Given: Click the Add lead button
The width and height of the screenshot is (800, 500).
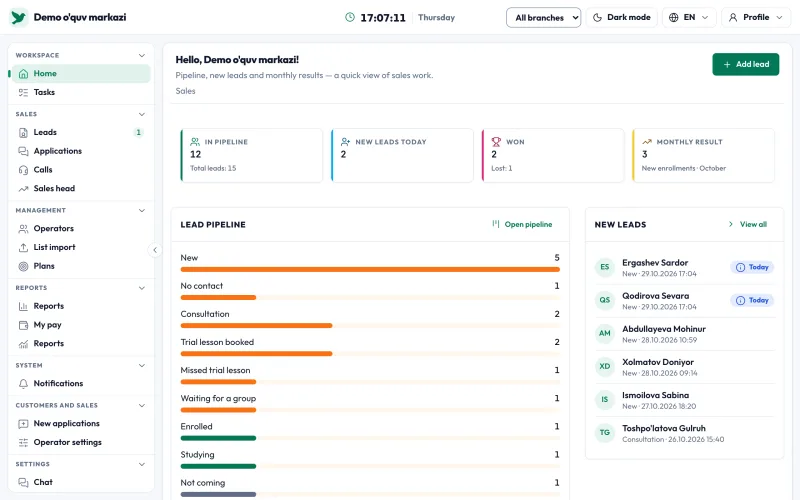Looking at the screenshot, I should click(745, 64).
